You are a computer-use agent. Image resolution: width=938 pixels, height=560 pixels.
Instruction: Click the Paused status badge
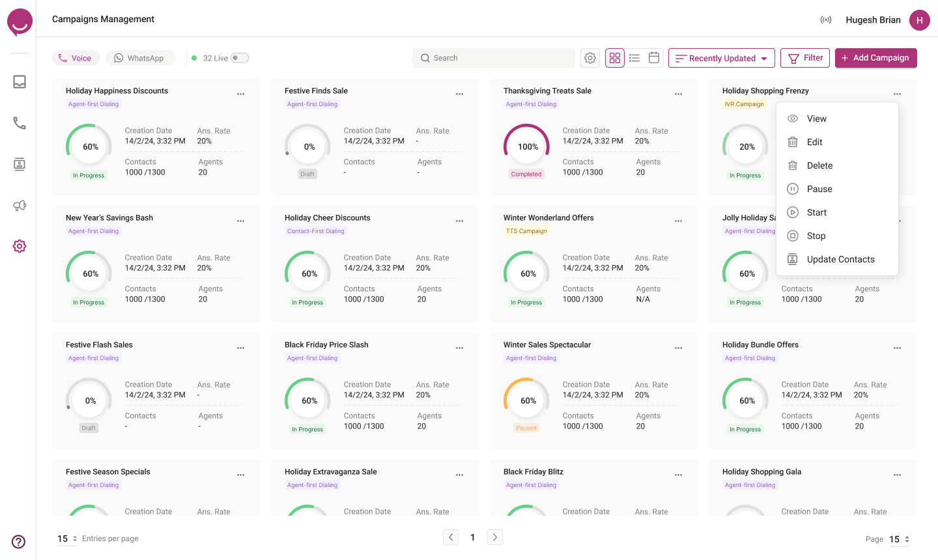[526, 428]
